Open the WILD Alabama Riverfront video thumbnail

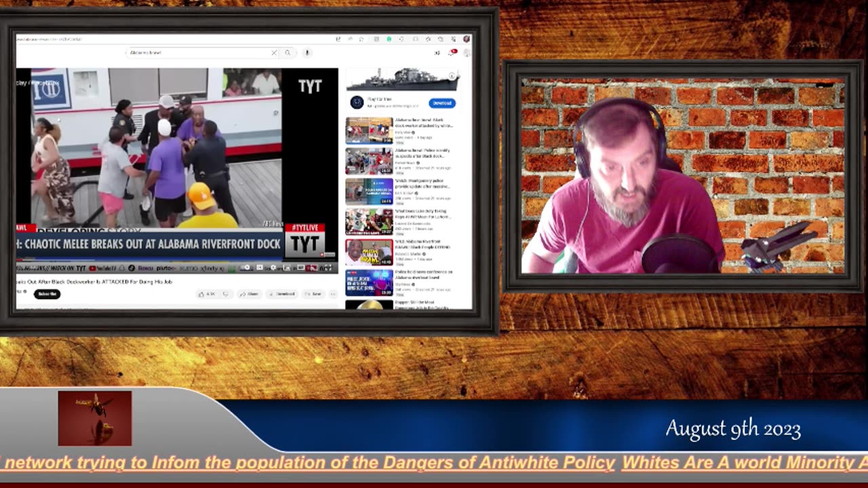[369, 252]
